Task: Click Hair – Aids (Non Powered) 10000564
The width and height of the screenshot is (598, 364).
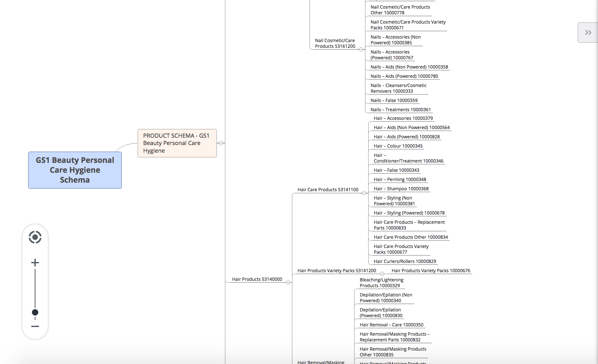Action: (412, 127)
